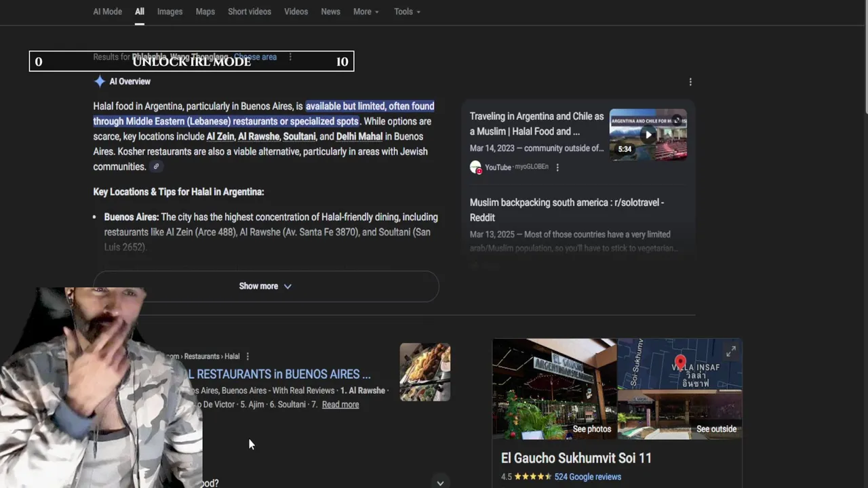Click the Delhi Mahal bold text
The image size is (868, 488).
[359, 136]
